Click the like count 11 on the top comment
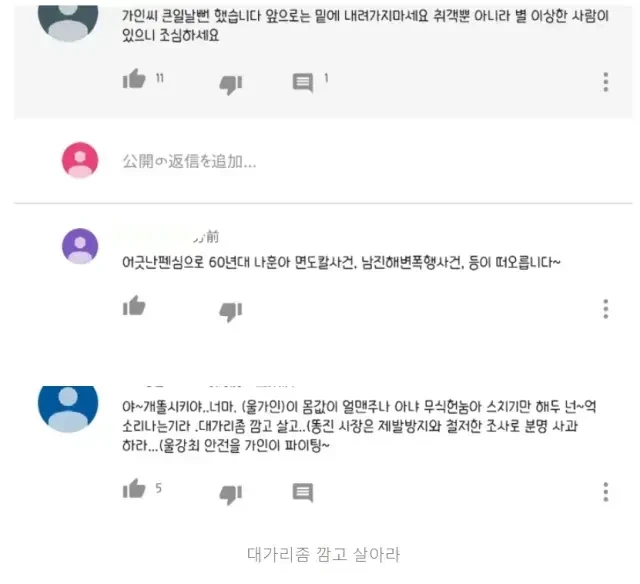The image size is (640, 584). click(x=160, y=78)
